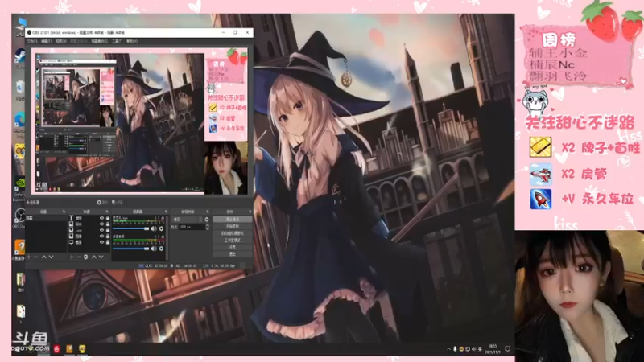The height and width of the screenshot is (362, 644).
Task: Move the selected source up in Sources
Action: tap(94, 257)
